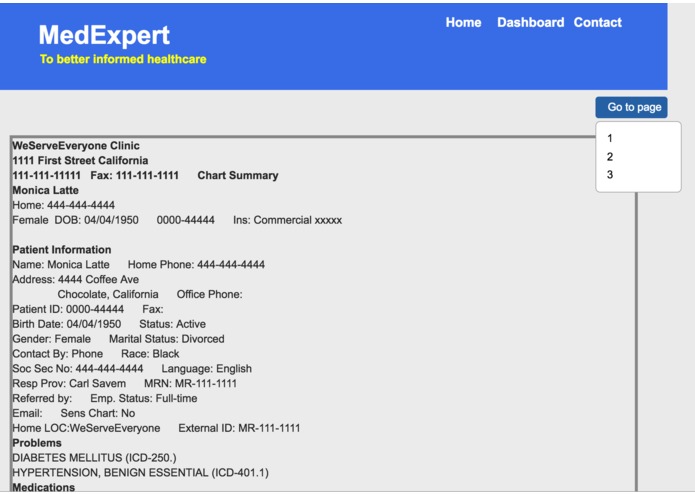Click the Chocolate, California text
The image size is (695, 494).
[x=108, y=294]
